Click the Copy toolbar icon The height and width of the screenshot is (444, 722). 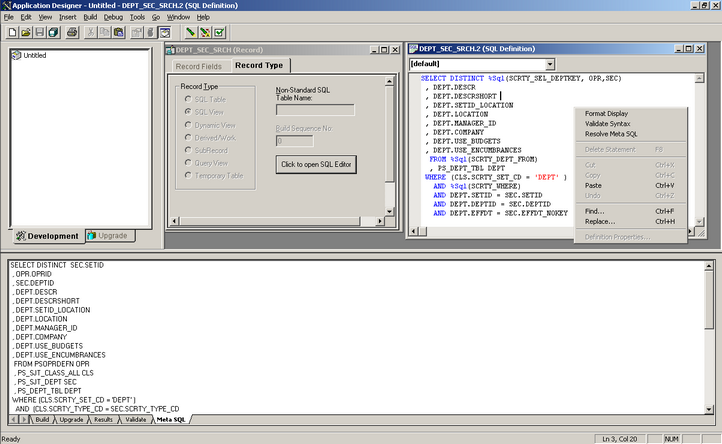click(x=105, y=32)
